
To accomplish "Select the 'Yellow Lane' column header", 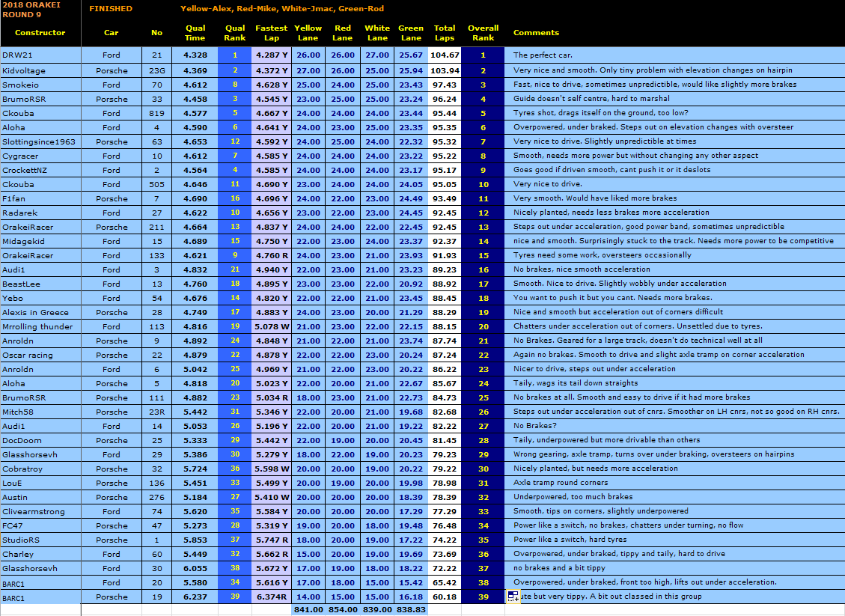I will [x=308, y=33].
